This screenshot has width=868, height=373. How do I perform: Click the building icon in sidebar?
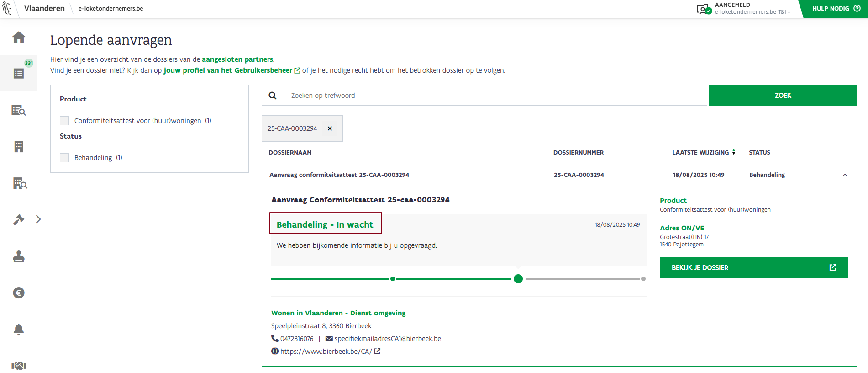[x=19, y=147]
